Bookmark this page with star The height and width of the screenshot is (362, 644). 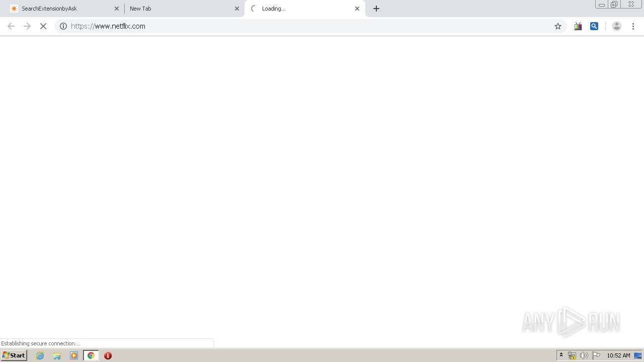point(558,26)
